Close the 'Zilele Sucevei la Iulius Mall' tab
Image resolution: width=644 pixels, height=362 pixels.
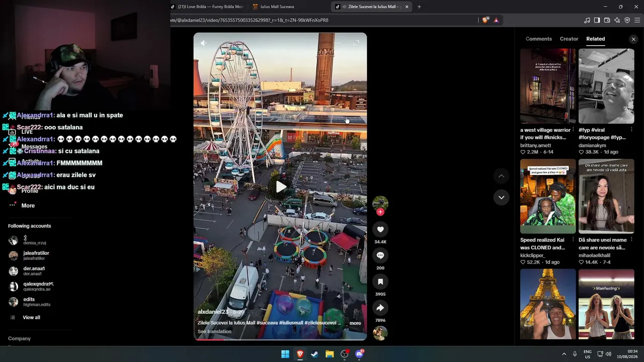(x=407, y=7)
